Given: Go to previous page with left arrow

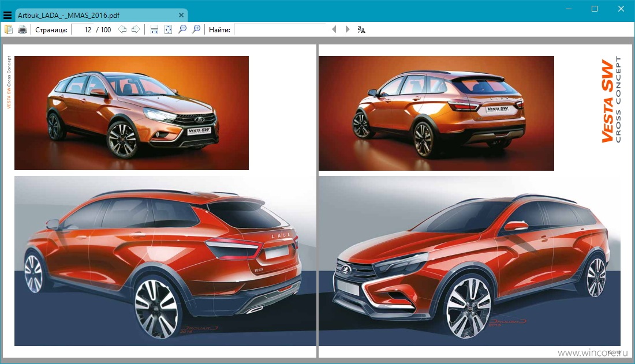Looking at the screenshot, I should coord(122,29).
